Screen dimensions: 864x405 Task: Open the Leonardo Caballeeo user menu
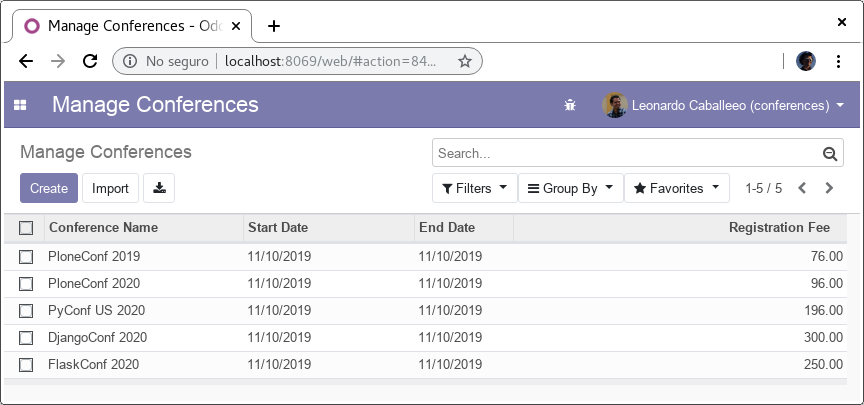726,105
